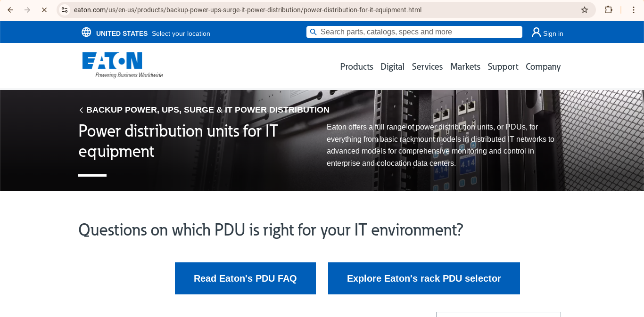The image size is (644, 317).
Task: Open the Markets menu
Action: (x=465, y=67)
